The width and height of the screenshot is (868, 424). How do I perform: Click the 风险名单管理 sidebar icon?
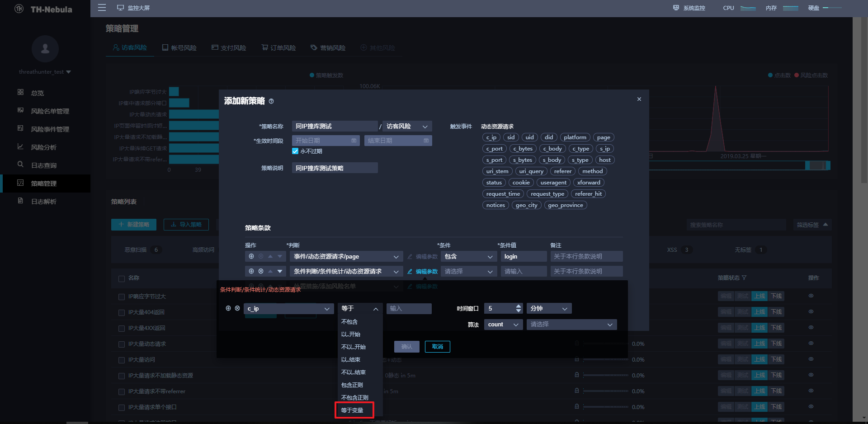20,110
